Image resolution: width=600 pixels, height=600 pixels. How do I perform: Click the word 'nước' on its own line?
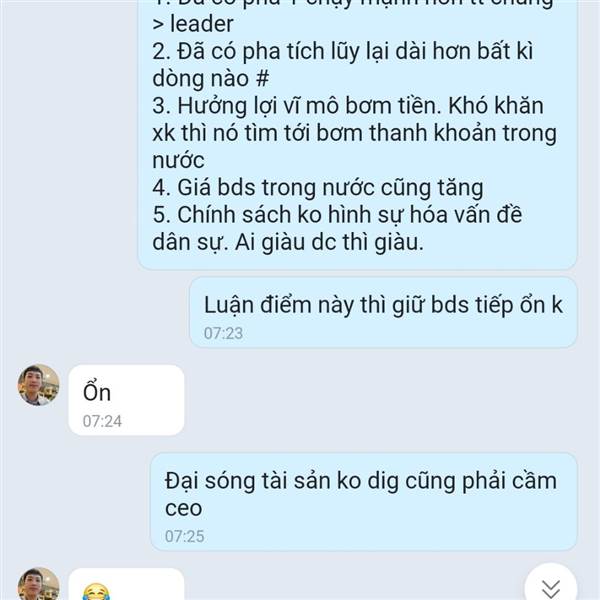[x=178, y=161]
